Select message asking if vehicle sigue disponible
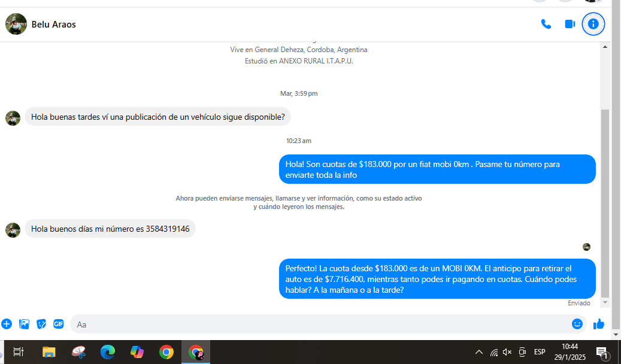The width and height of the screenshot is (621, 364). [157, 117]
